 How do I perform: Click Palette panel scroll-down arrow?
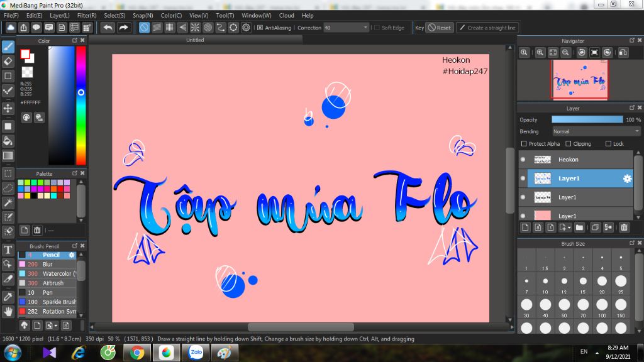pyautogui.click(x=81, y=221)
